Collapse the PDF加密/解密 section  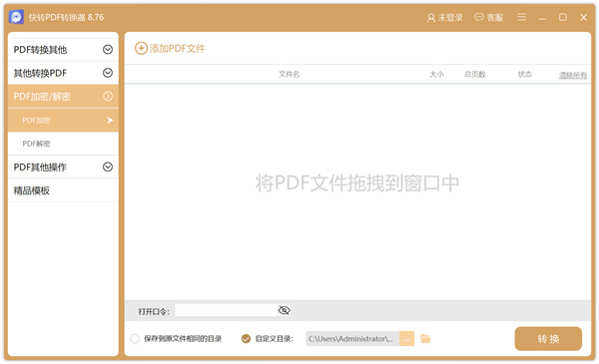64,97
